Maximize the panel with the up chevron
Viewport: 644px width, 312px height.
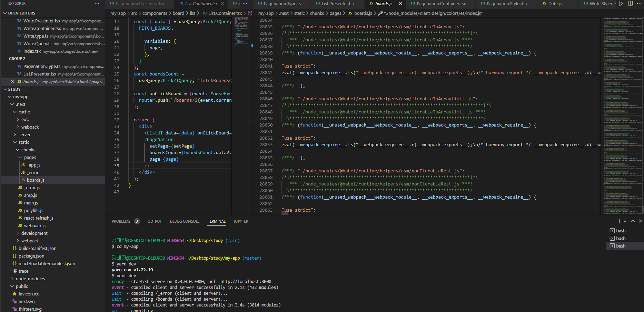tap(633, 221)
